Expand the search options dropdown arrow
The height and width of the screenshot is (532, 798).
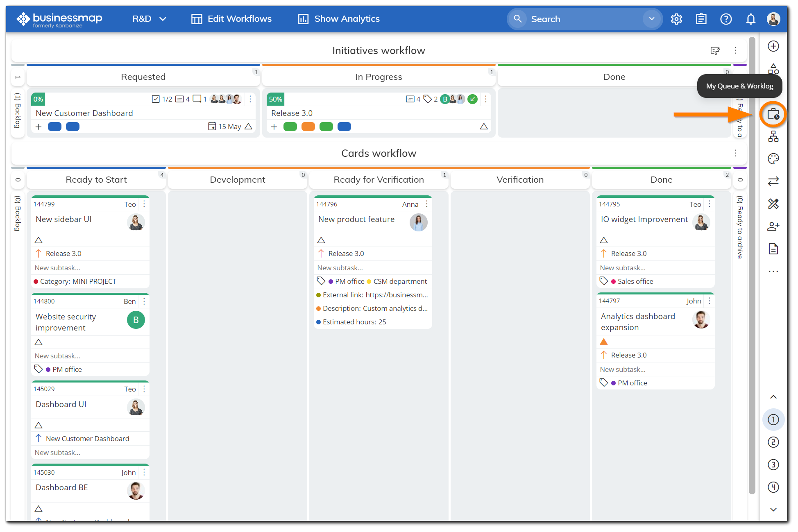click(651, 19)
